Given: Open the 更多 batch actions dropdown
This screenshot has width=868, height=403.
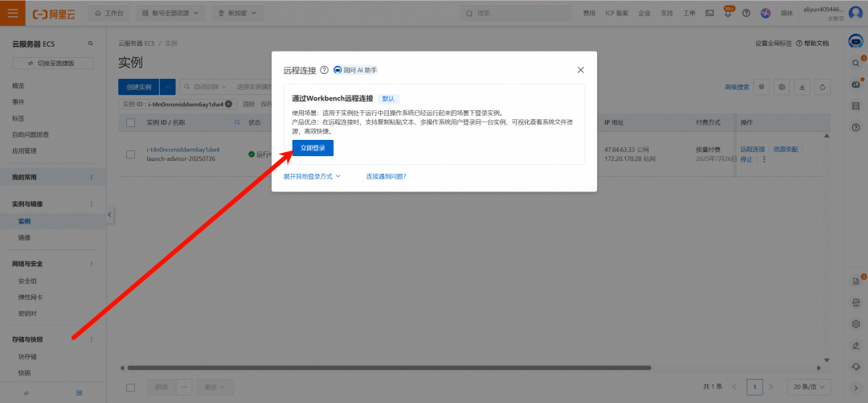Looking at the screenshot, I should (215, 387).
